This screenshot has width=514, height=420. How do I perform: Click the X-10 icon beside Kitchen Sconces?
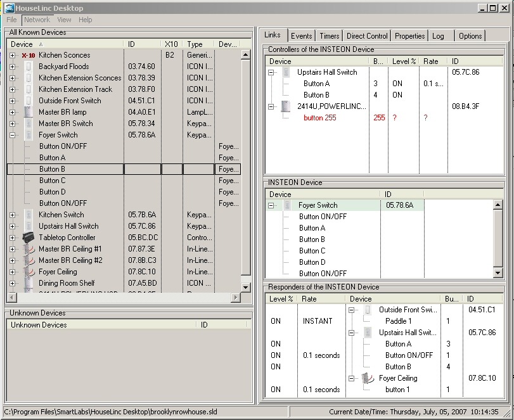point(29,55)
